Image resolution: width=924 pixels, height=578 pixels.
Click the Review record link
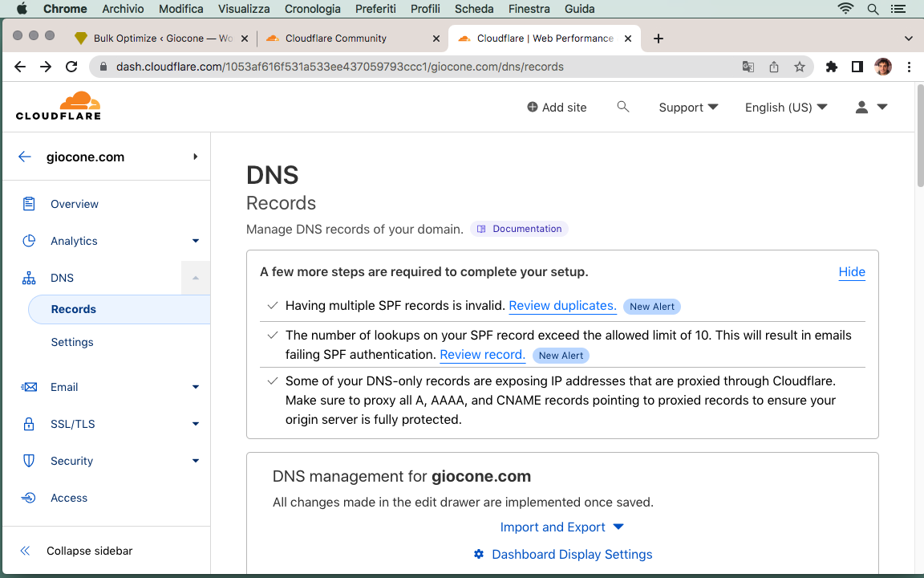pos(482,355)
